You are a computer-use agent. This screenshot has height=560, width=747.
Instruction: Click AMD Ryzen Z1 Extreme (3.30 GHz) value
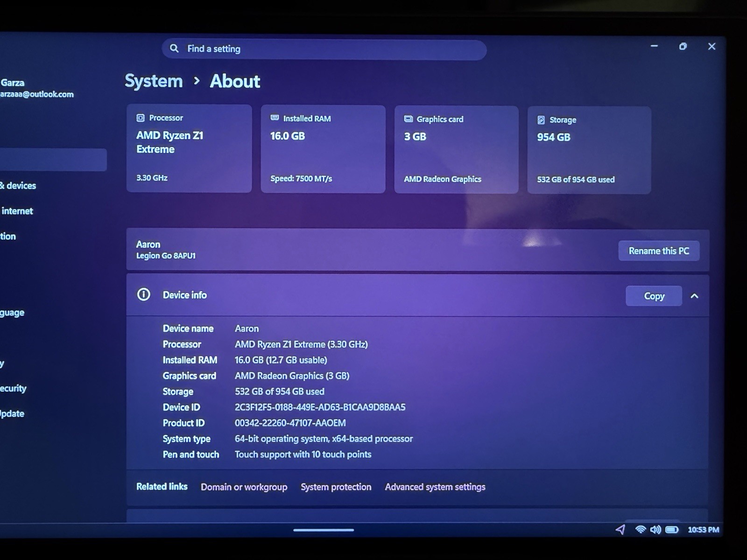pos(301,344)
